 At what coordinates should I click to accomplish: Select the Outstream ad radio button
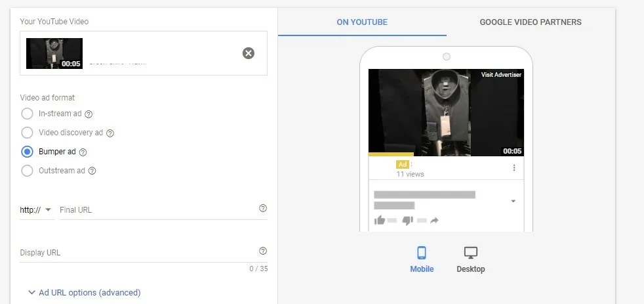click(28, 171)
